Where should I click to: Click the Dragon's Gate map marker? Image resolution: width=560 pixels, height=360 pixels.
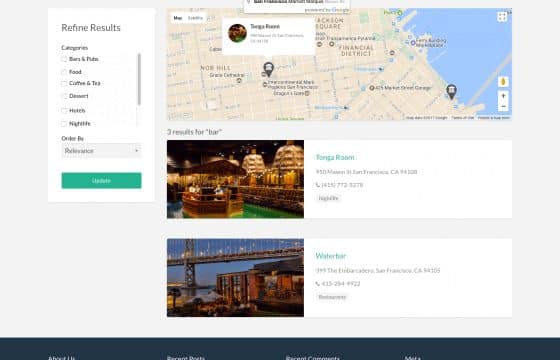pos(307,94)
